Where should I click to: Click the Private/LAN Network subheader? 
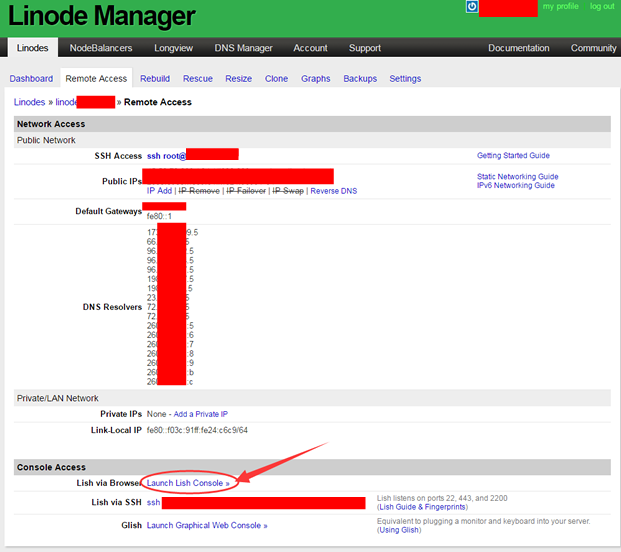312,398
